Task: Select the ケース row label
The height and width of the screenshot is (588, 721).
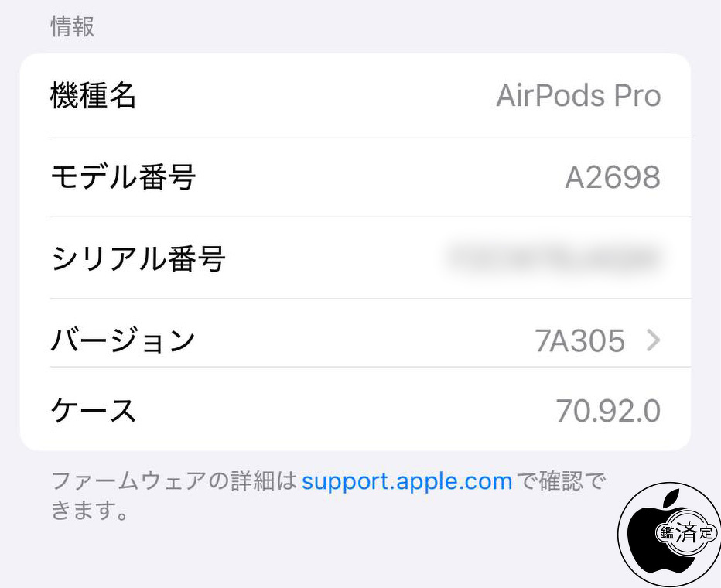Action: [x=94, y=410]
